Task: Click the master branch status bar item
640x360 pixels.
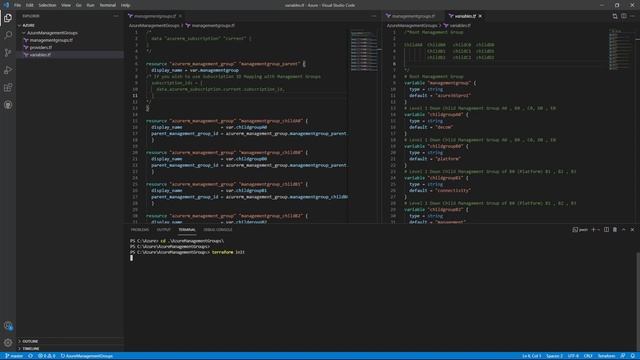Action: point(14,356)
